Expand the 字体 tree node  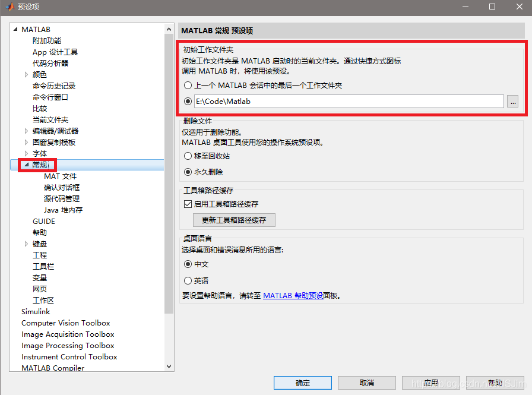tap(27, 153)
